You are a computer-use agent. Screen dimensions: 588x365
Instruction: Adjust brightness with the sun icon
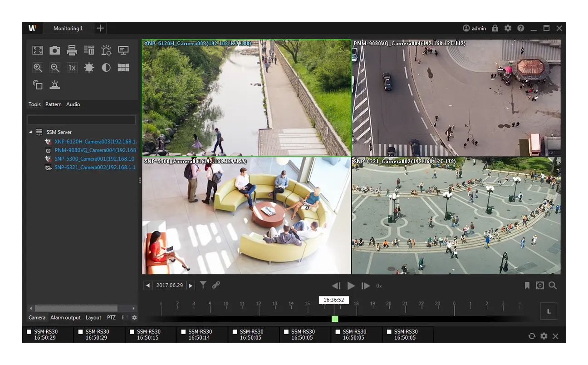(89, 68)
